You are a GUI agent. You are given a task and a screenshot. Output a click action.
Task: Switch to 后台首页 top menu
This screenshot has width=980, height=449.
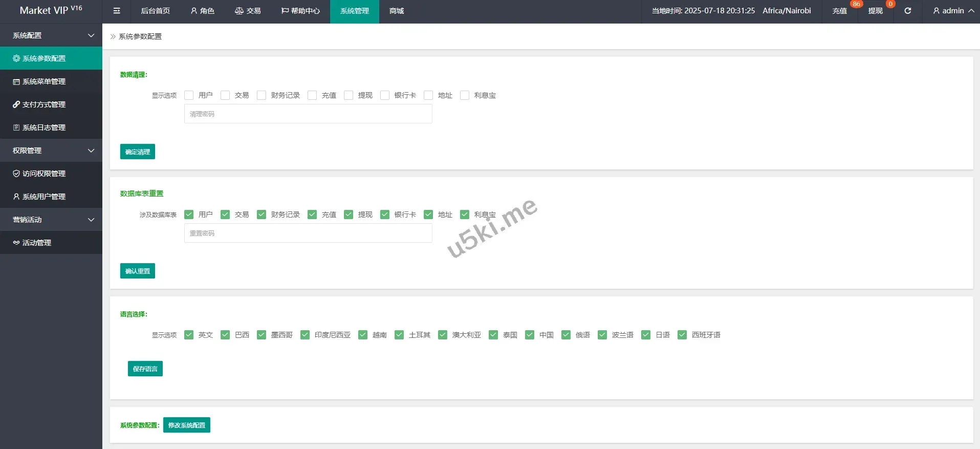coord(155,11)
